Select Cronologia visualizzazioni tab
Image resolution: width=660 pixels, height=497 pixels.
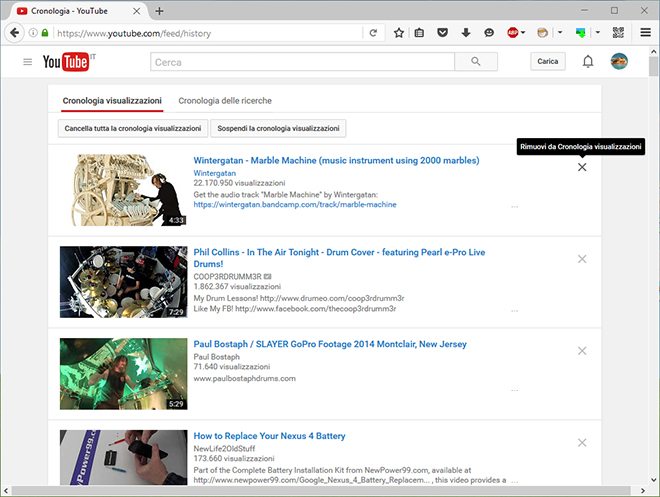[112, 101]
